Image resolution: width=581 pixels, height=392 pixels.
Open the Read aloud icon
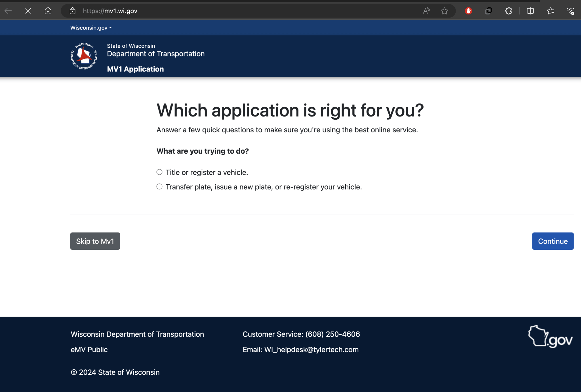(x=426, y=11)
